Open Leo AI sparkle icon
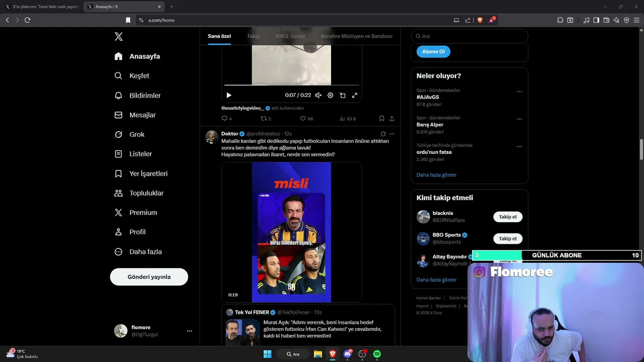Image resolution: width=644 pixels, height=362 pixels. (x=616, y=20)
